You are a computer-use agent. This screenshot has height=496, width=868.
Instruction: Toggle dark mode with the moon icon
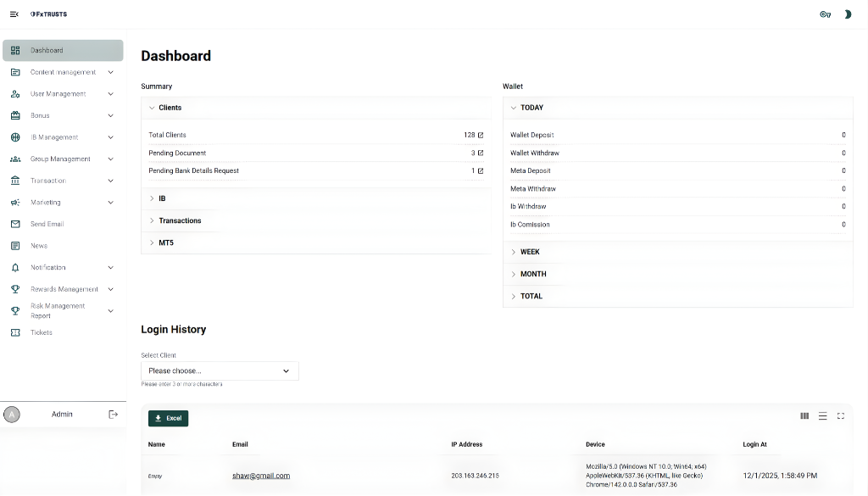849,14
